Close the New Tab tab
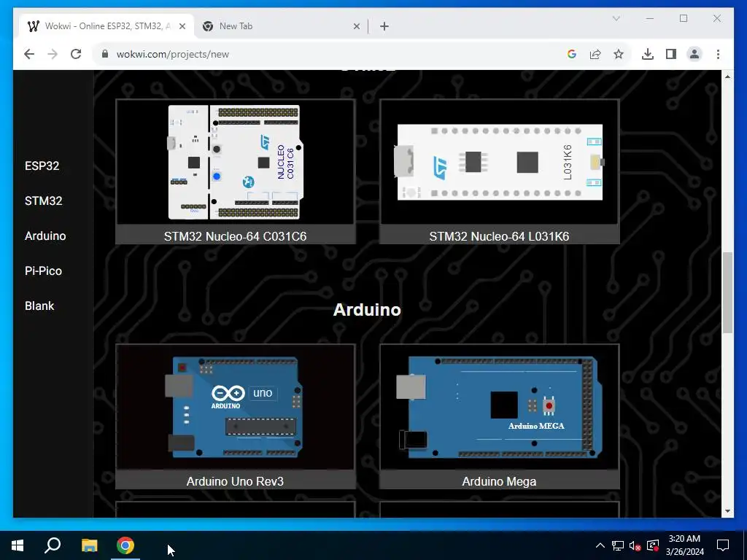Image resolution: width=747 pixels, height=560 pixels. pos(356,26)
